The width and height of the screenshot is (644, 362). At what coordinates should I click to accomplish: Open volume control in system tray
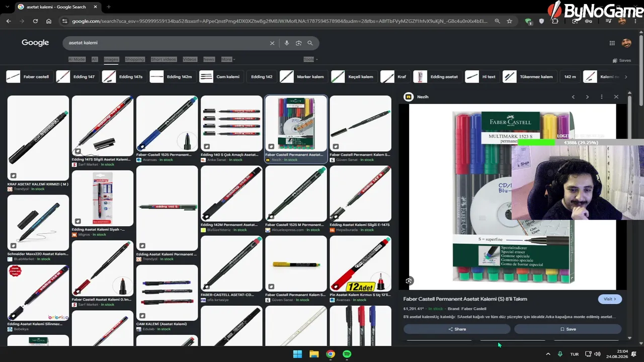pos(597,354)
